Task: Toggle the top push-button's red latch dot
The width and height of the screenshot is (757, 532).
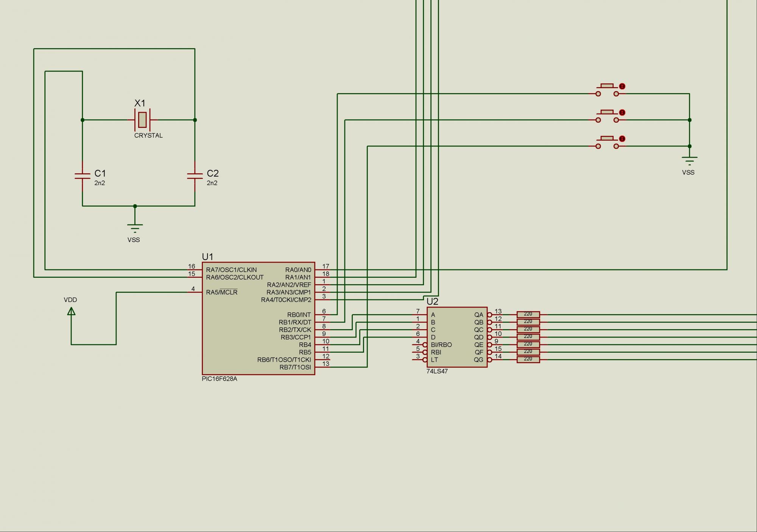Action: click(622, 86)
